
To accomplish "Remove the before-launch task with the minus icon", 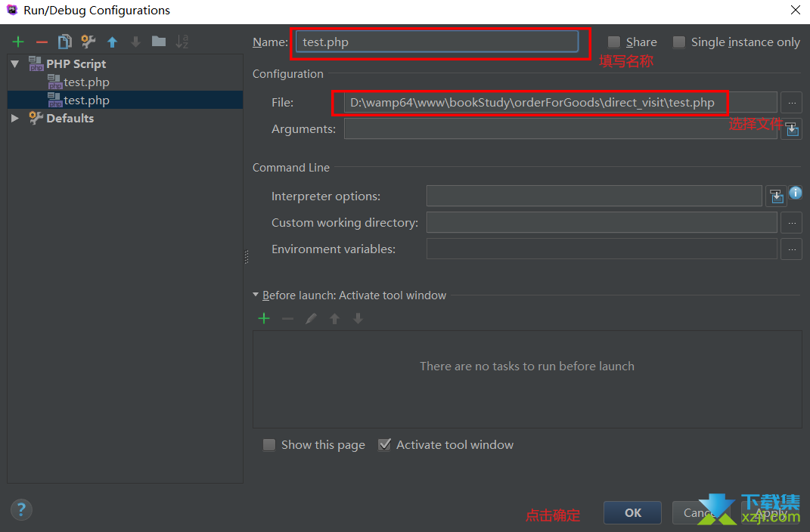I will 287,319.
